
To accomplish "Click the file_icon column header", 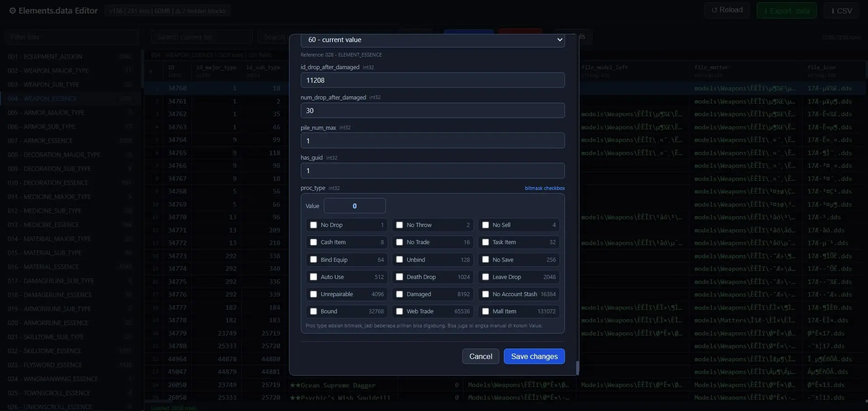I will coord(821,67).
